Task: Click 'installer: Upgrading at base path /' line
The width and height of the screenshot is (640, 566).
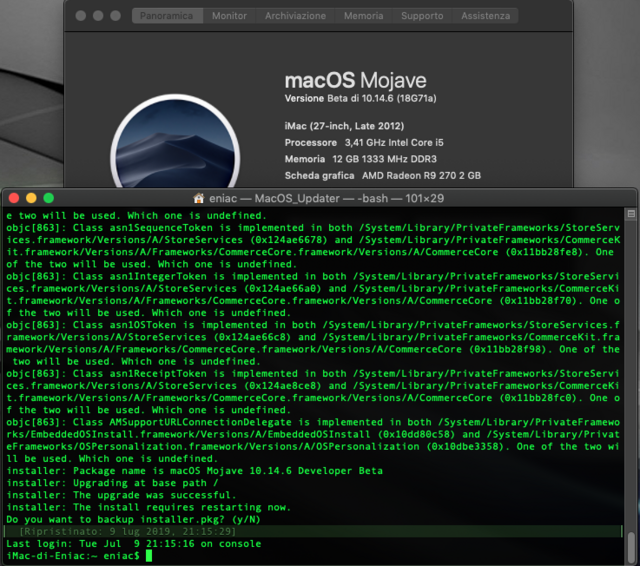Action: pos(113,483)
